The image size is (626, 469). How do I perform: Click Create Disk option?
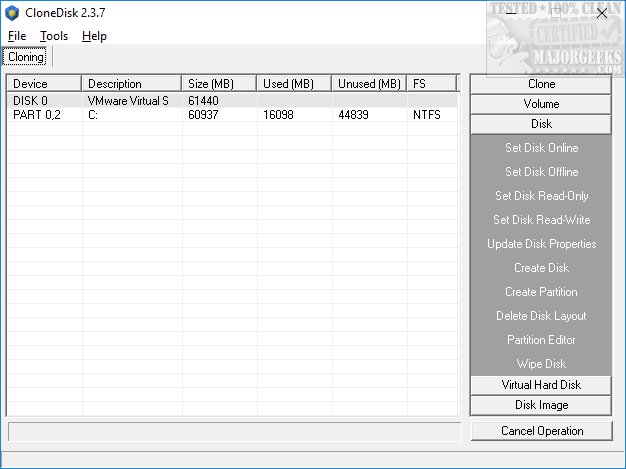tap(541, 267)
